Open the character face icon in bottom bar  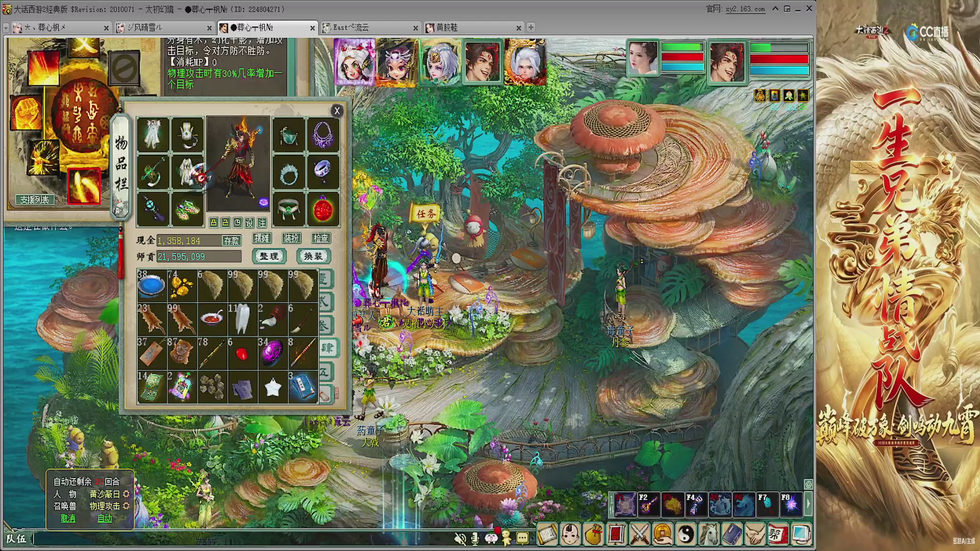[570, 535]
